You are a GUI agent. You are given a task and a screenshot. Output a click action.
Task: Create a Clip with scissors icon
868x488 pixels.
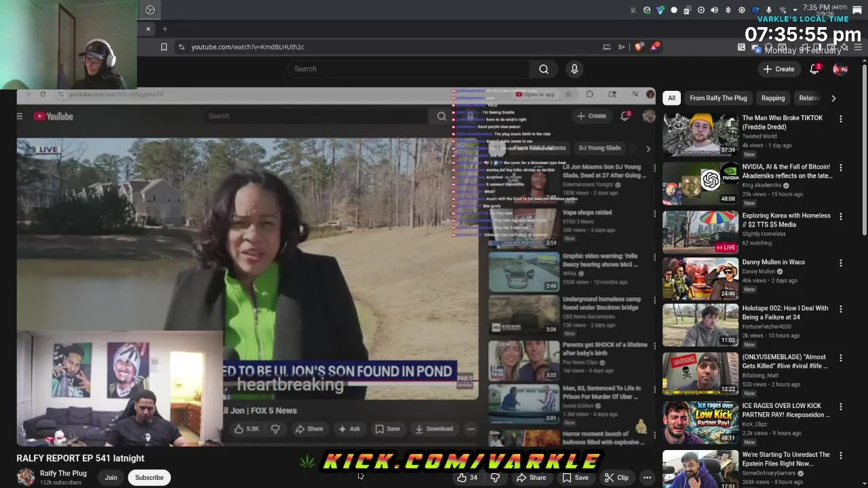[x=616, y=477]
